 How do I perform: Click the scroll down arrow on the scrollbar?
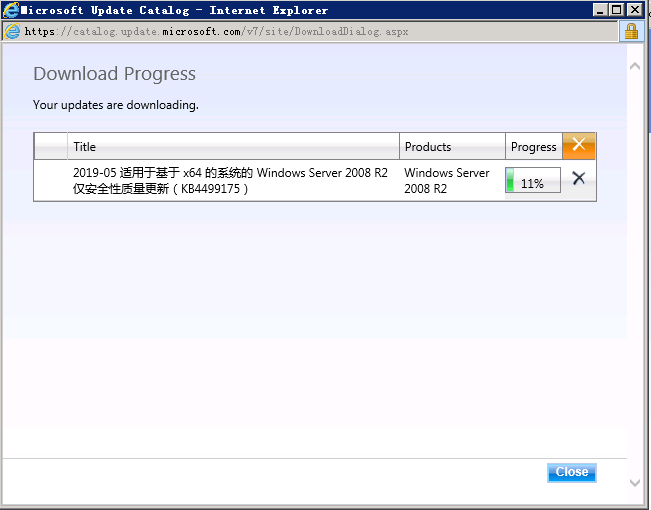pyautogui.click(x=634, y=483)
